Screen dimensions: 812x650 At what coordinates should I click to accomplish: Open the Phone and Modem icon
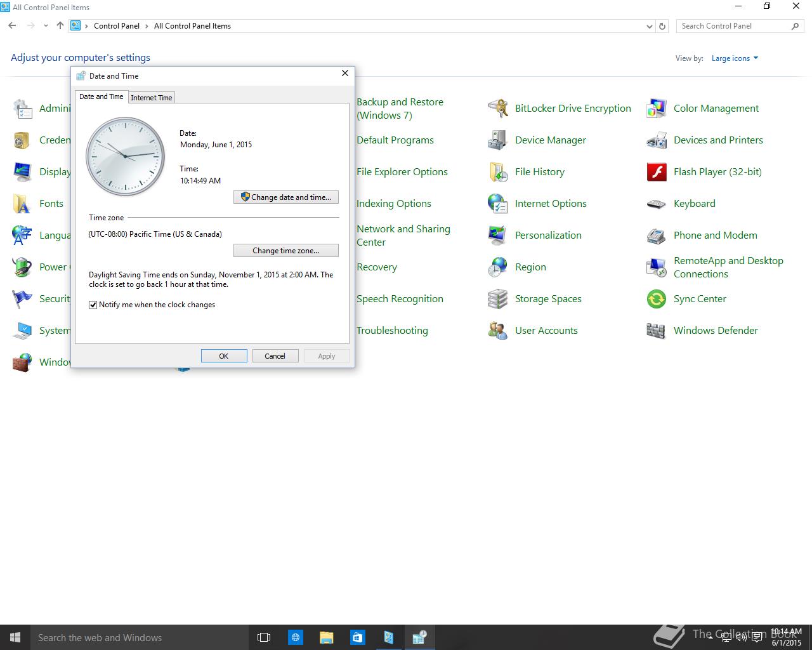pos(657,235)
